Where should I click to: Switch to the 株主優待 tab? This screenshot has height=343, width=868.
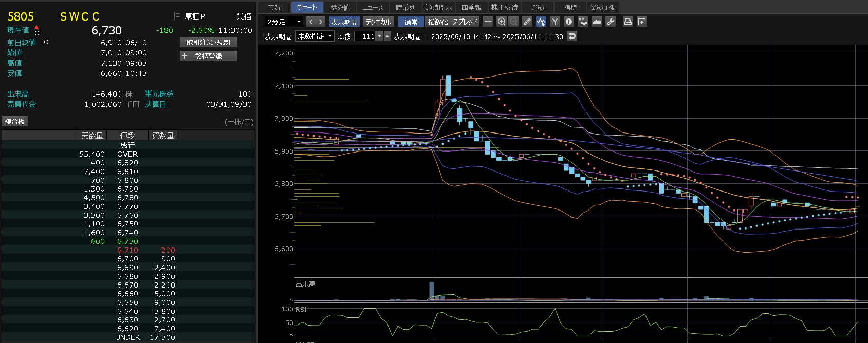point(505,7)
